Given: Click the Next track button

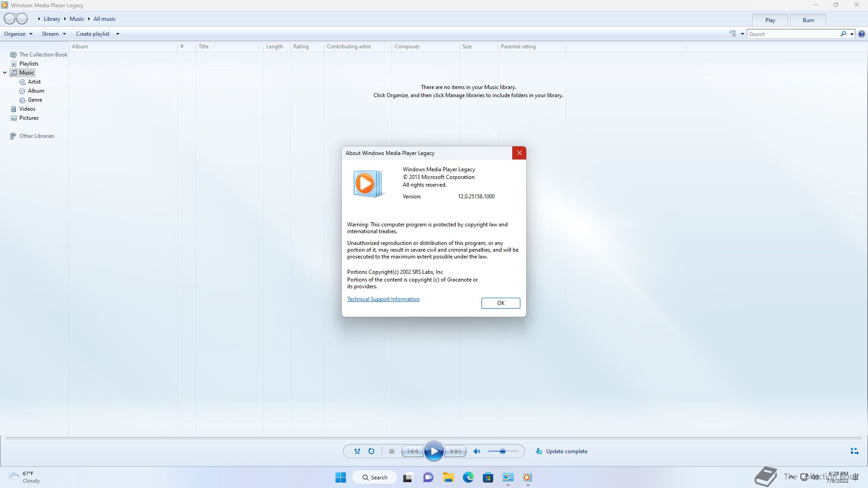Looking at the screenshot, I should (455, 451).
